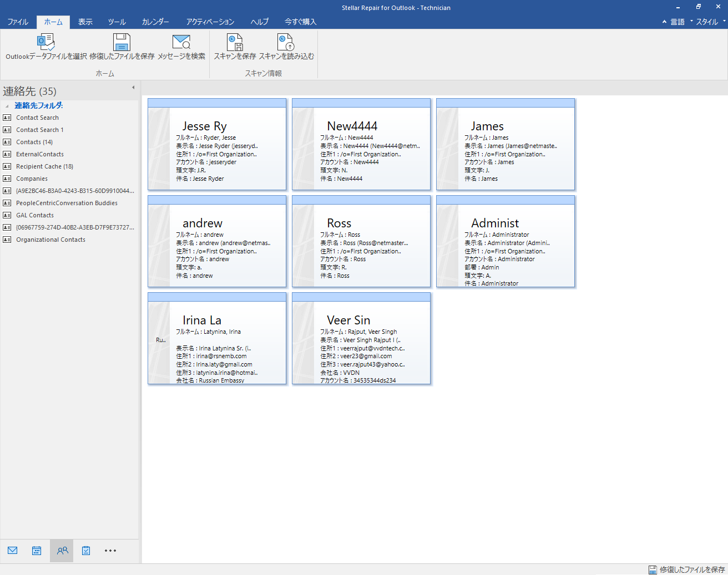Screen dimensions: 728x575
Task: Click 部署 : Admin text
Action: tap(482, 267)
